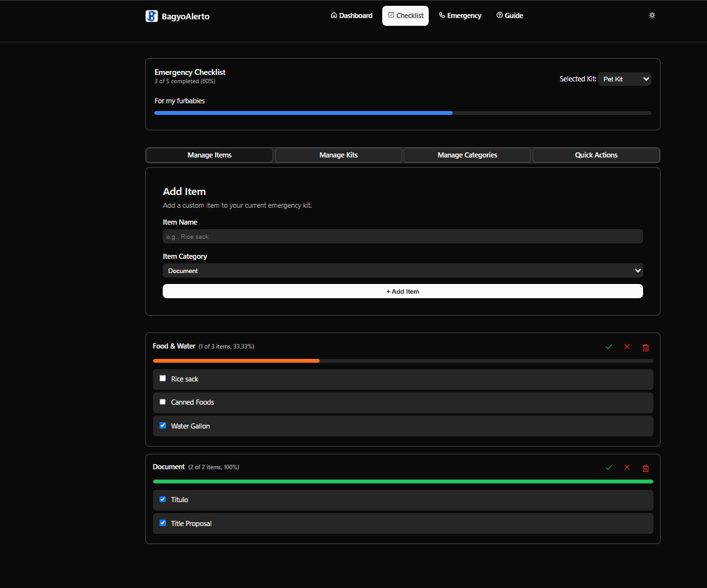Go to the Dashboard page
The width and height of the screenshot is (707, 588).
pos(352,15)
